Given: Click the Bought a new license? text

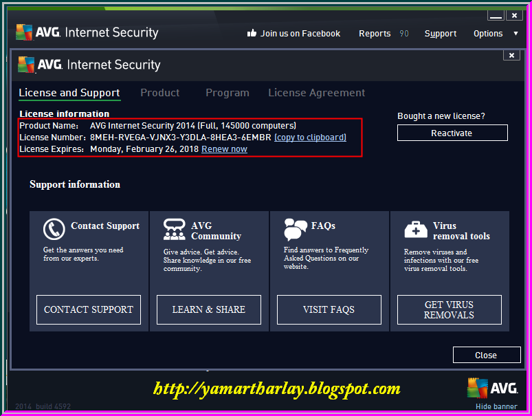Looking at the screenshot, I should [x=441, y=116].
